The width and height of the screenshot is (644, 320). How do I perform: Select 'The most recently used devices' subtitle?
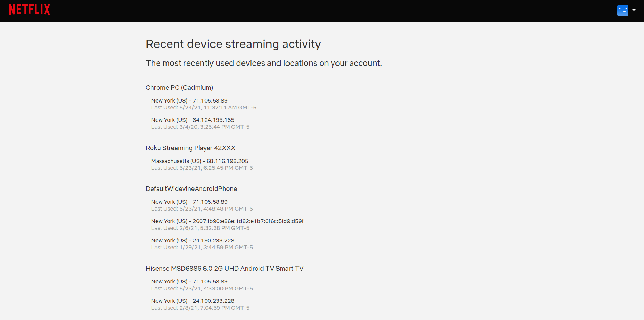(264, 63)
